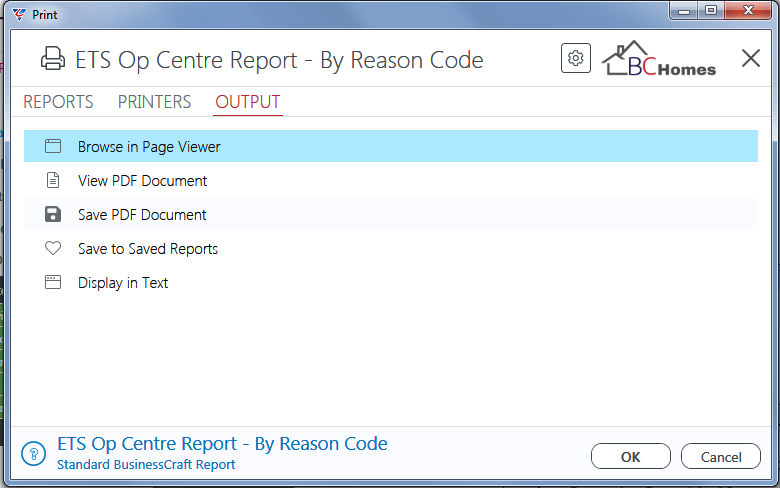This screenshot has width=780, height=488.
Task: Switch to the PRINTERS tab
Action: click(154, 102)
